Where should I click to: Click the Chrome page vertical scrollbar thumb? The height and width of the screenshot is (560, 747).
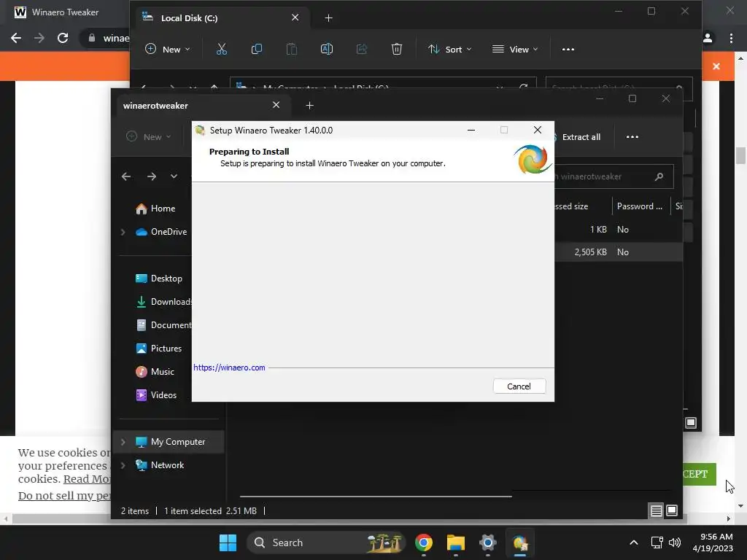(x=740, y=156)
